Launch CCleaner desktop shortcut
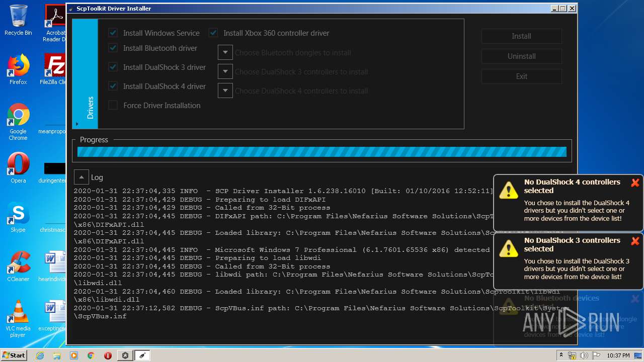This screenshot has width=644, height=362. pos(18,266)
